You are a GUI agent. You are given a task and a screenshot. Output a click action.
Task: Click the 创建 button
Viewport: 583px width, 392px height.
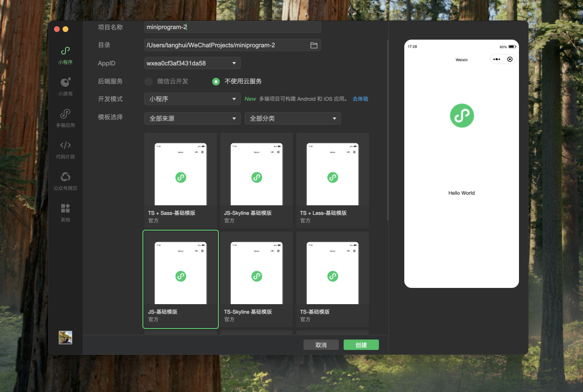tap(361, 345)
